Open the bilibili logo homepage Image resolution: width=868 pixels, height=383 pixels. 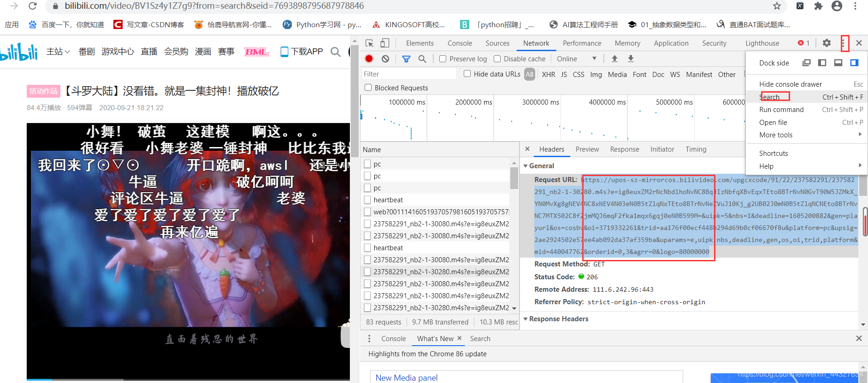point(19,52)
